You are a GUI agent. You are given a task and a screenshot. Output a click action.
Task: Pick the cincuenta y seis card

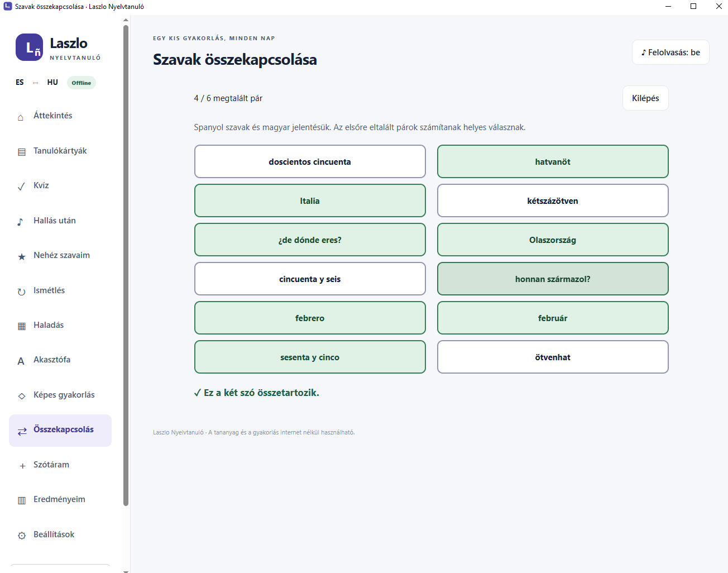[x=310, y=279]
